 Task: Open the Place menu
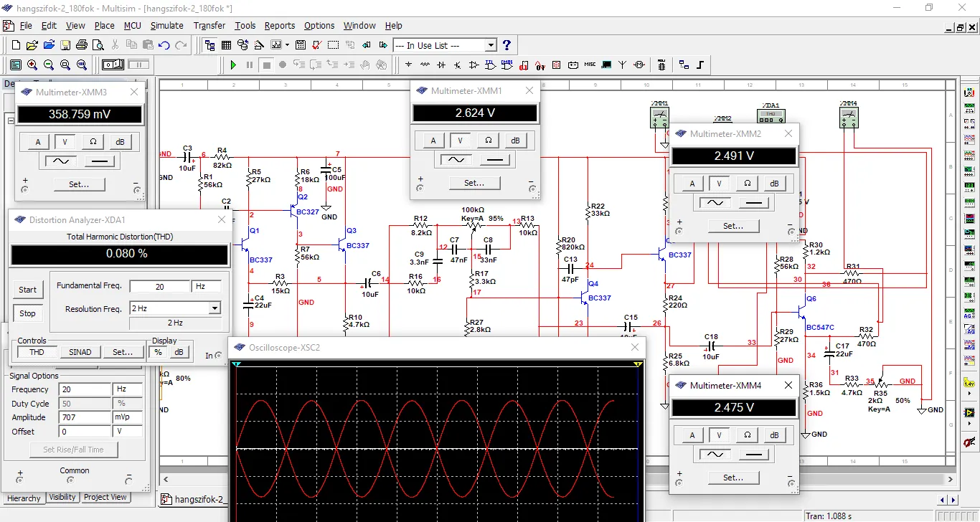coord(104,25)
